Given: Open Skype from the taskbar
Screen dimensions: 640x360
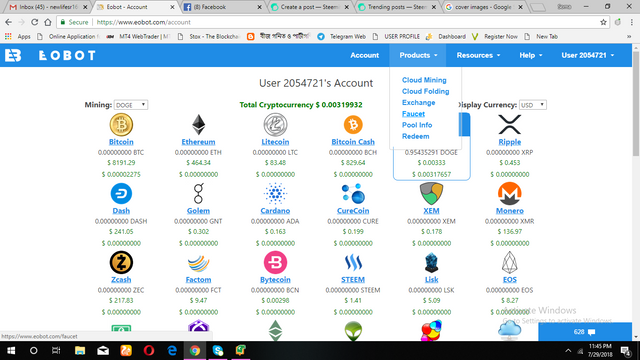Looking at the screenshot, I should pyautogui.click(x=218, y=350).
